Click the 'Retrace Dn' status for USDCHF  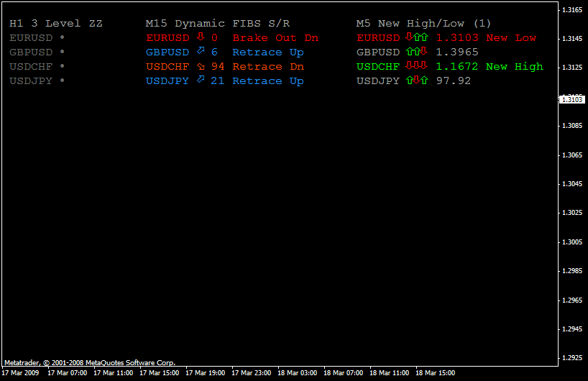(268, 66)
